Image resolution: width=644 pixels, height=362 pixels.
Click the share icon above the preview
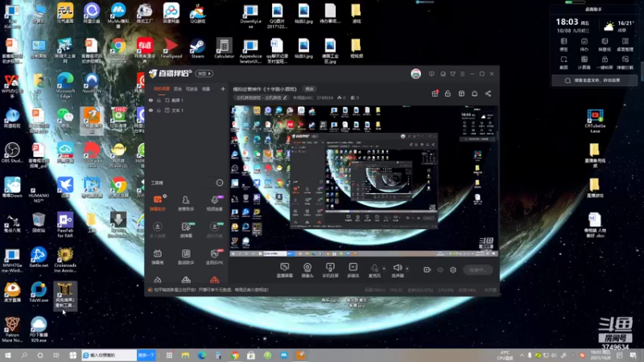[488, 93]
